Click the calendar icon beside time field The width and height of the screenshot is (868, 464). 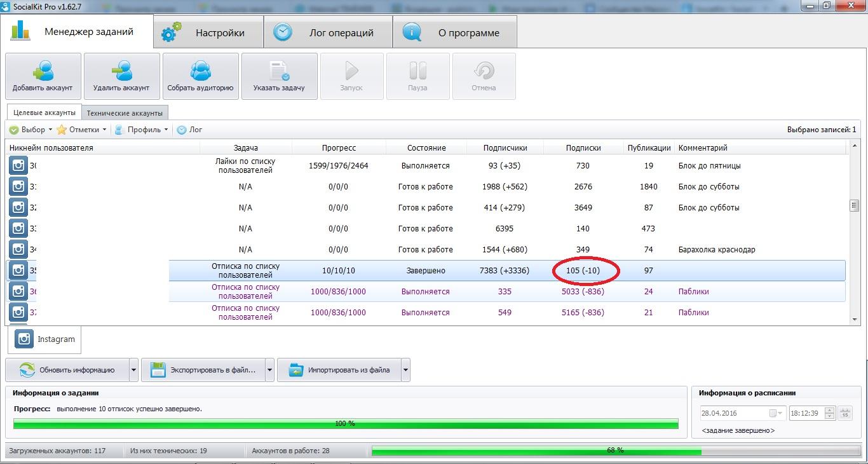[844, 413]
